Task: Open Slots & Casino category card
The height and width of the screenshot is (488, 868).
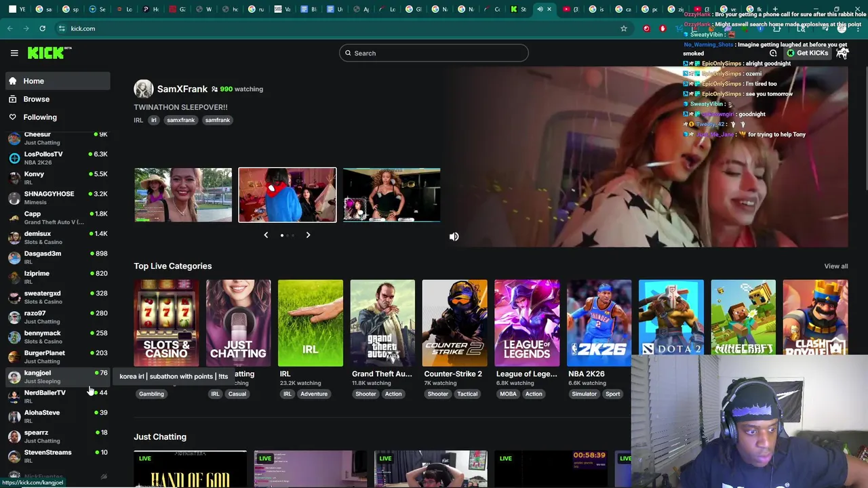Action: click(166, 323)
